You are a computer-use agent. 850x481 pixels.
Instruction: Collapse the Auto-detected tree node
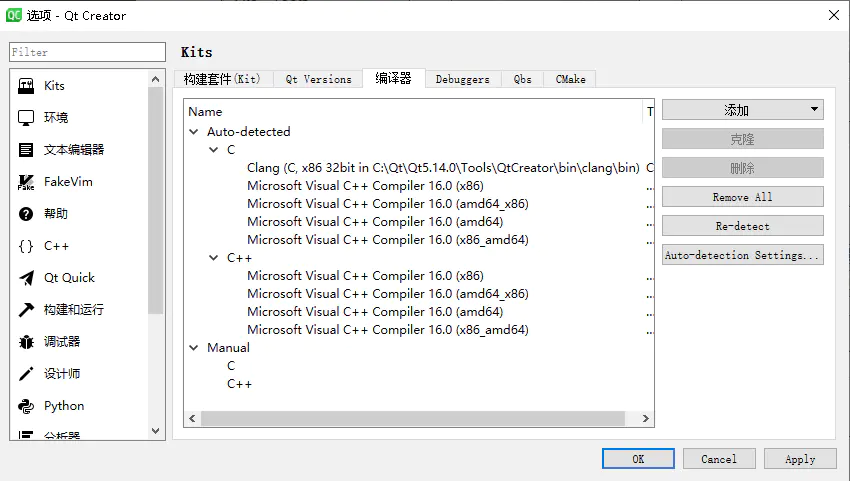(x=194, y=132)
